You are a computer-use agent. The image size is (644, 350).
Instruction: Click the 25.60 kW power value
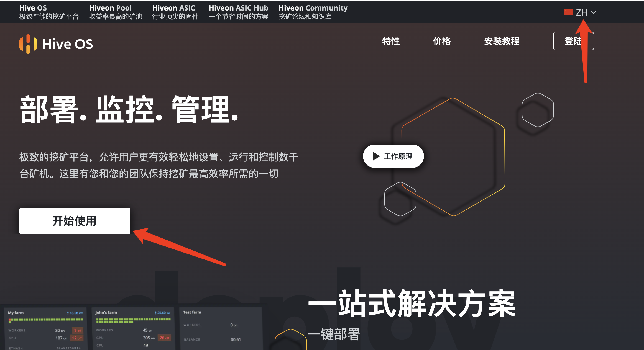162,313
